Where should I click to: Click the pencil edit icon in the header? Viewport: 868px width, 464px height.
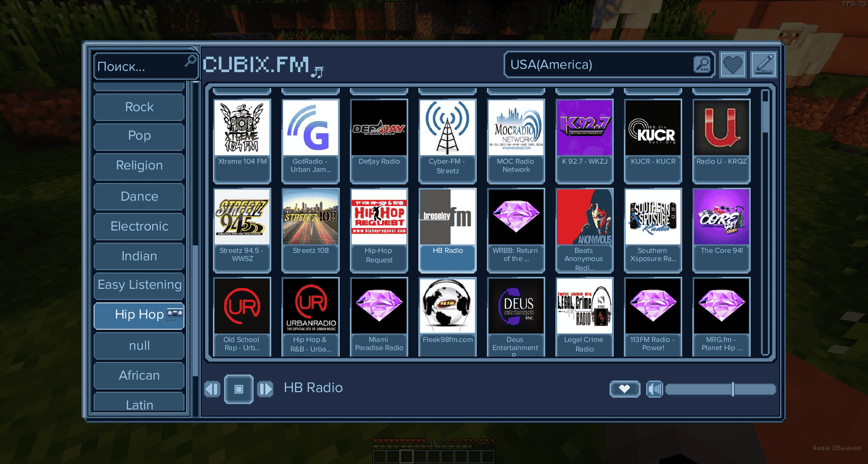click(764, 65)
